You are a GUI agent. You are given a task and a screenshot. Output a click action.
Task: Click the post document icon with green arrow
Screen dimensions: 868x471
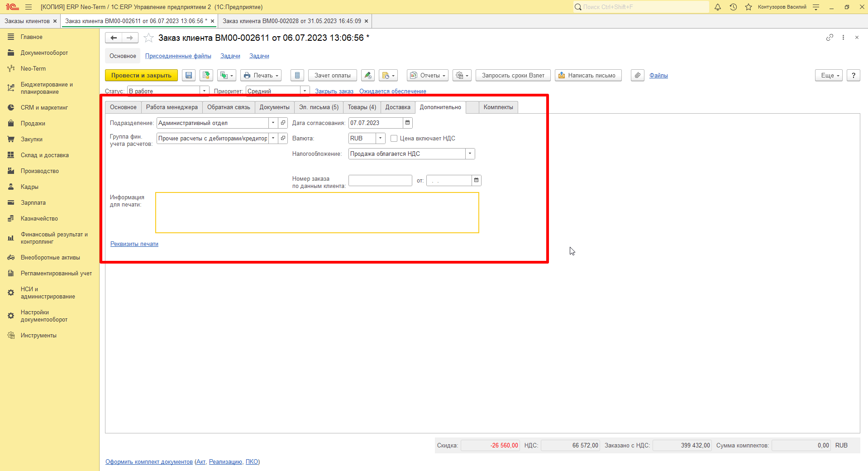(x=206, y=76)
